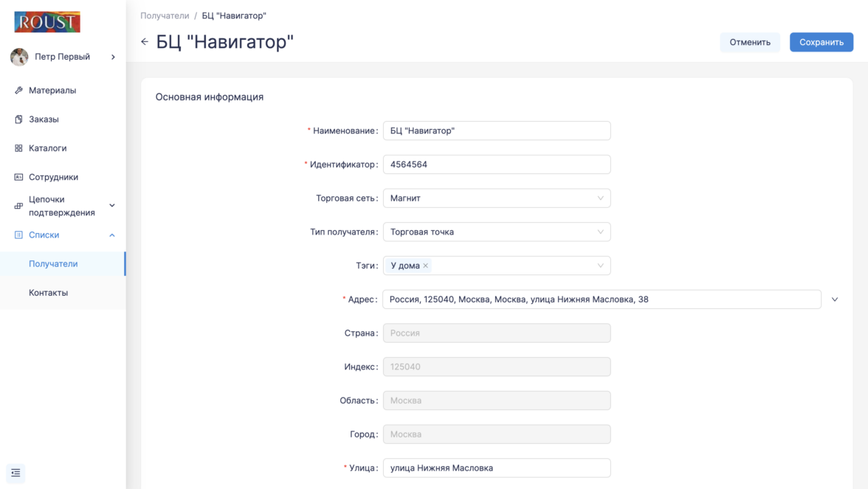Screen dimensions: 868x489
Task: Open Торговая сеть dropdown
Action: pos(497,198)
